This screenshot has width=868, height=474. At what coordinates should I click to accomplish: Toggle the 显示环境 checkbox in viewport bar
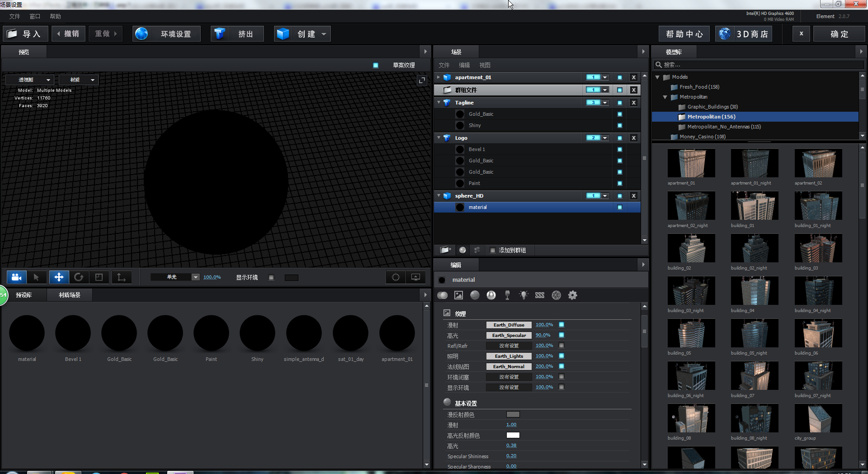(x=271, y=278)
